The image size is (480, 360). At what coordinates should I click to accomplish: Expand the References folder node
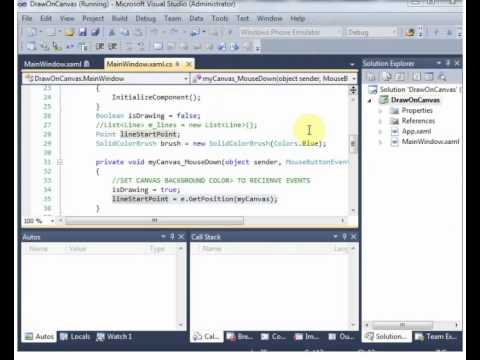pyautogui.click(x=380, y=121)
